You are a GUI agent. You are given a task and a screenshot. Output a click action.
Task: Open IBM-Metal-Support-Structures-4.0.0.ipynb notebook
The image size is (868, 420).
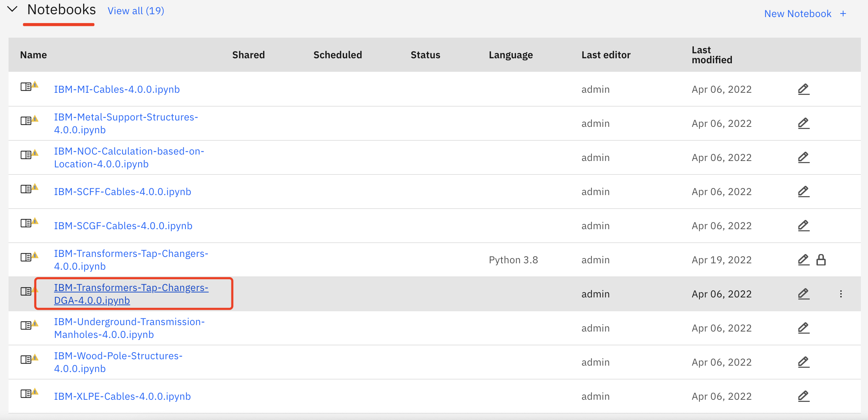[x=126, y=123]
